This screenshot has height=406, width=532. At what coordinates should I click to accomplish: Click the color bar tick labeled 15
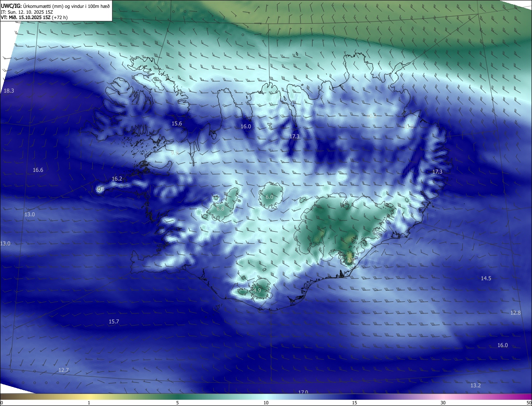tap(355, 403)
